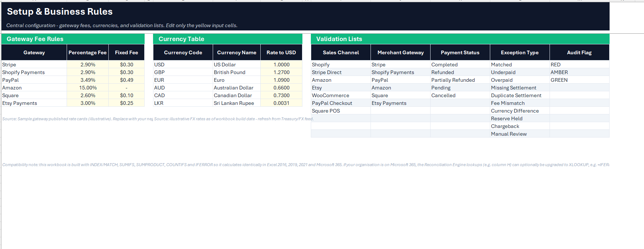Select the GREEN audit flag cell
Viewport: 644px width, 249px height.
point(580,80)
